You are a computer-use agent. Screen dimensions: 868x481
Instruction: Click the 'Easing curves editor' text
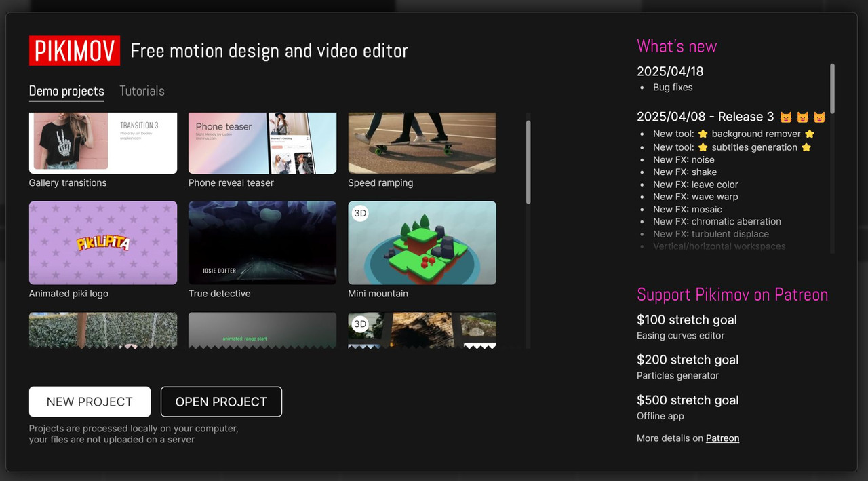tap(680, 336)
